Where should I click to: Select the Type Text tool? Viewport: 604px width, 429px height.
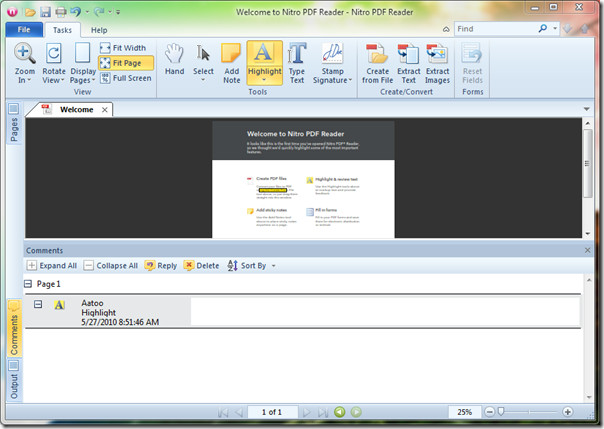(297, 64)
